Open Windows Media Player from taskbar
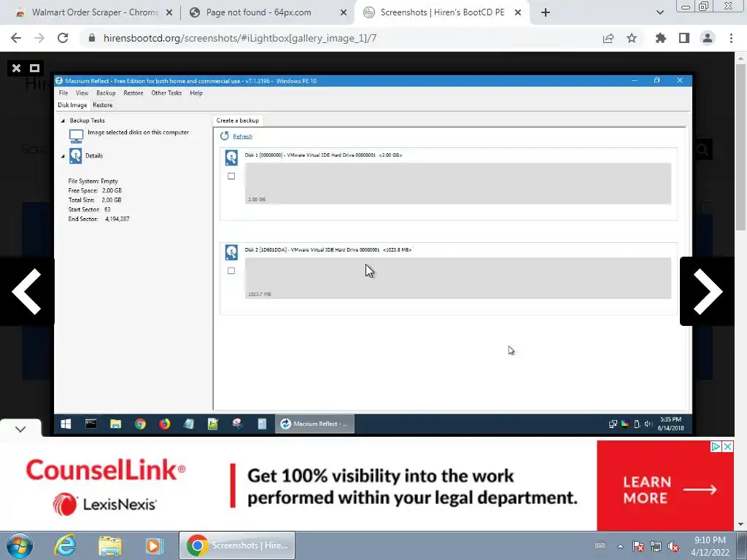 coord(153,545)
